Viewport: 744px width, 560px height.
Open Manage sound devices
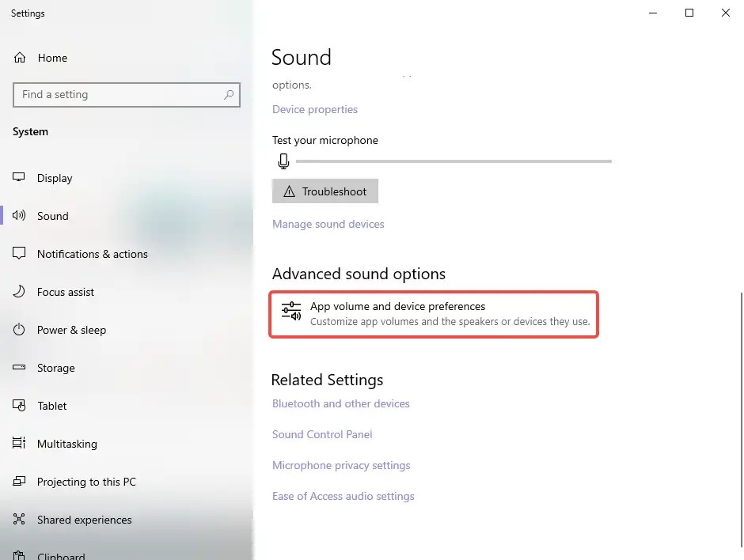pos(328,224)
